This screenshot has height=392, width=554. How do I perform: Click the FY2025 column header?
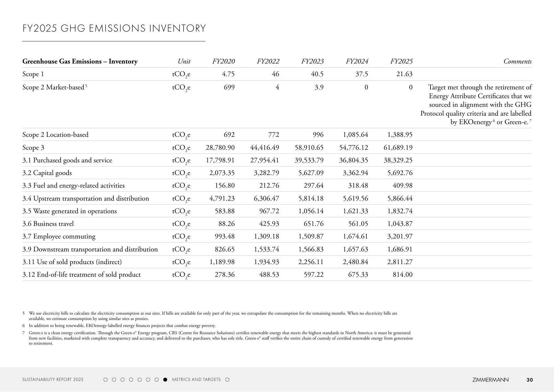401,61
